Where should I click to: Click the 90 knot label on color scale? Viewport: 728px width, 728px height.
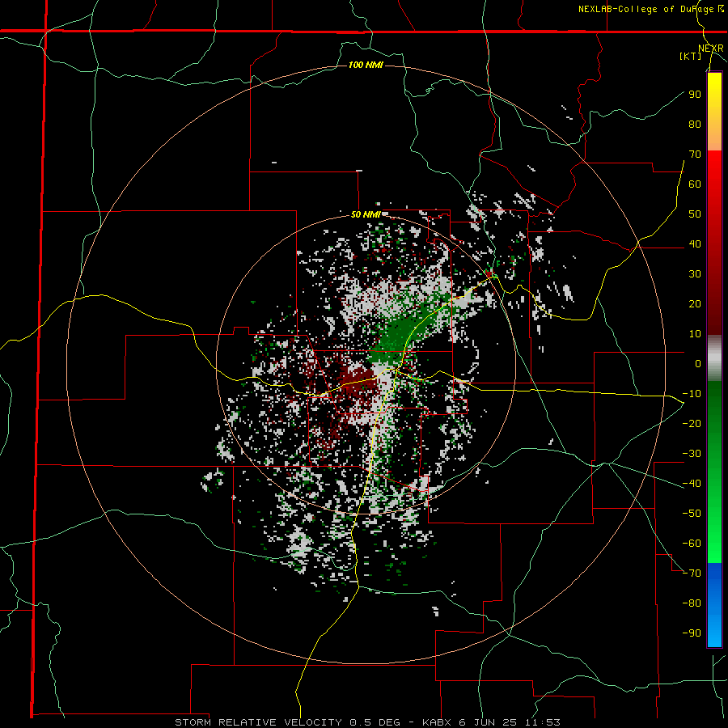coord(695,95)
